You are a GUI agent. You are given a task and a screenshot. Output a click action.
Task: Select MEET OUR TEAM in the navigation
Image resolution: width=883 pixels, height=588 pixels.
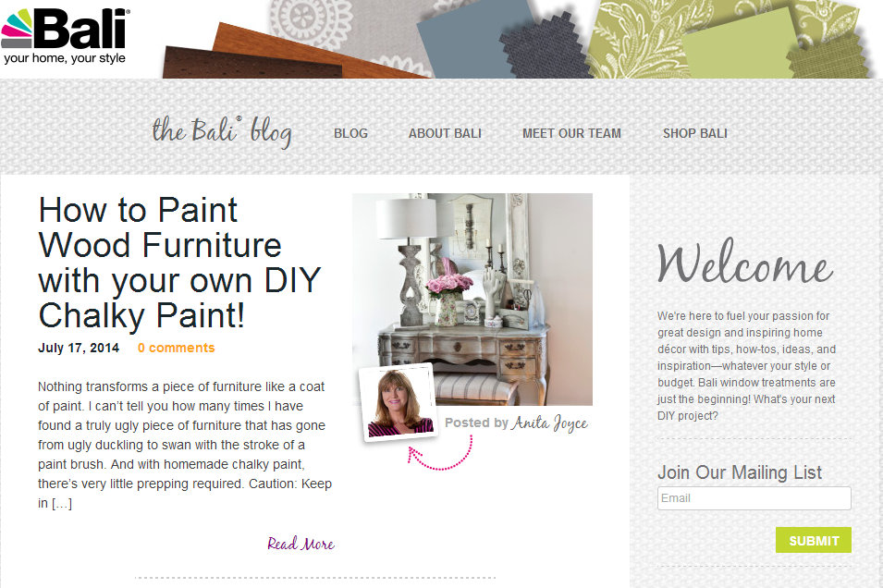pos(571,133)
